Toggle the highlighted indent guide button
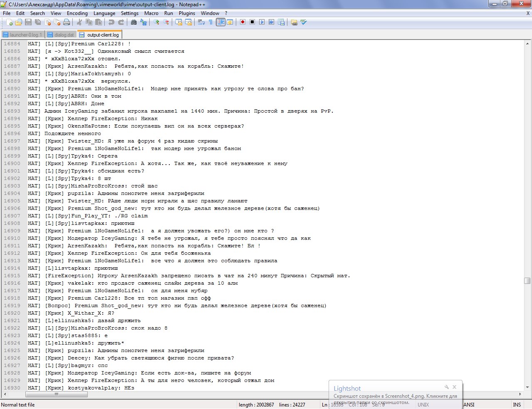The height and width of the screenshot is (409, 532). [220, 22]
